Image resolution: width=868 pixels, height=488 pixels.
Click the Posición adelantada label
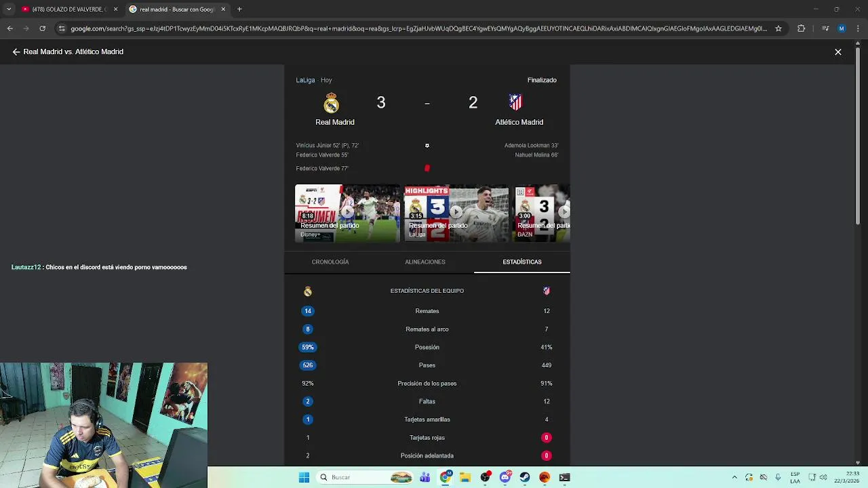click(427, 455)
